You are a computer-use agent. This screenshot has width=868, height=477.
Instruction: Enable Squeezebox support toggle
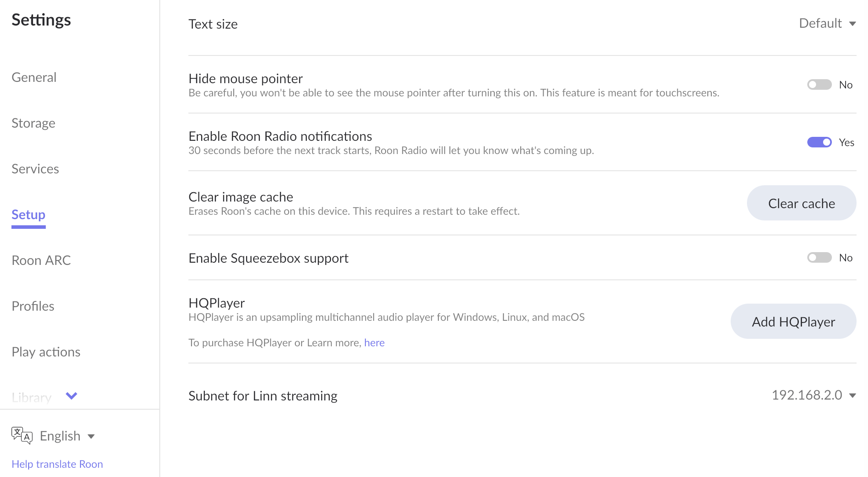pyautogui.click(x=819, y=257)
